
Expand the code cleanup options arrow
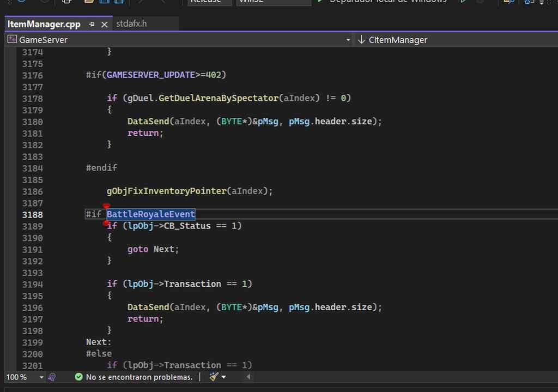(x=224, y=377)
